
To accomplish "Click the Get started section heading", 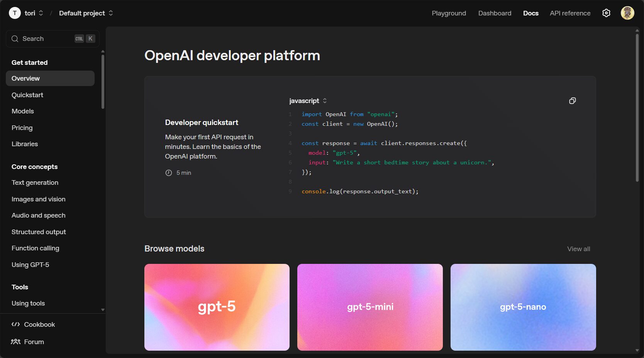I will (29, 62).
